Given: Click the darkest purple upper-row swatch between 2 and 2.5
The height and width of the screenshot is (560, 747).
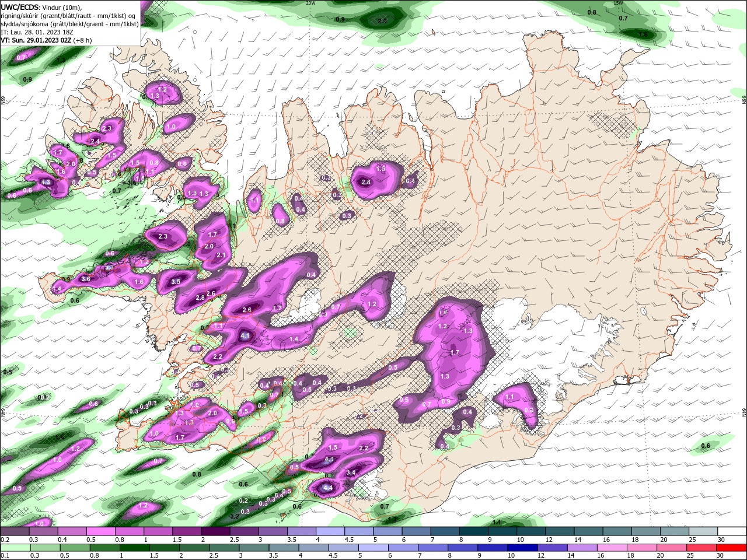Looking at the screenshot, I should [215, 531].
